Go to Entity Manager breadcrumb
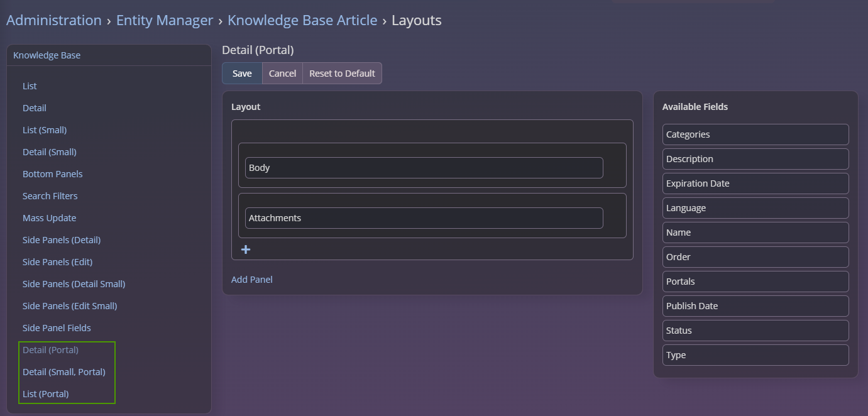Image resolution: width=868 pixels, height=416 pixels. [x=165, y=20]
